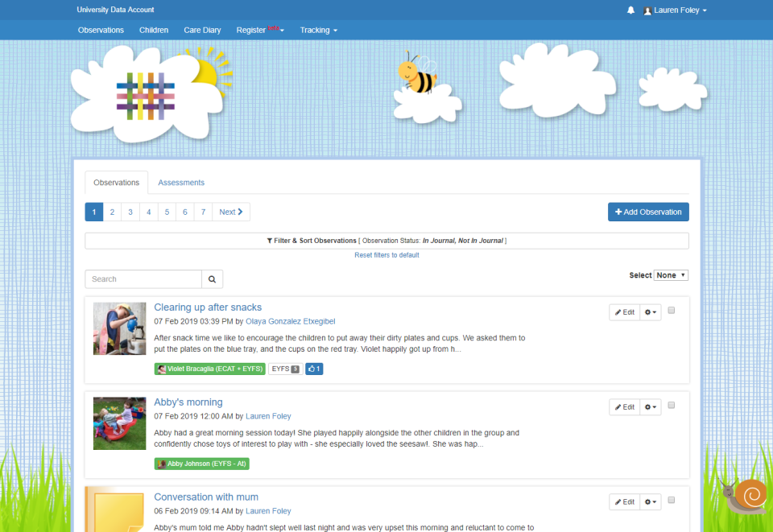Click the Violet Bracaglia child tag

point(210,369)
